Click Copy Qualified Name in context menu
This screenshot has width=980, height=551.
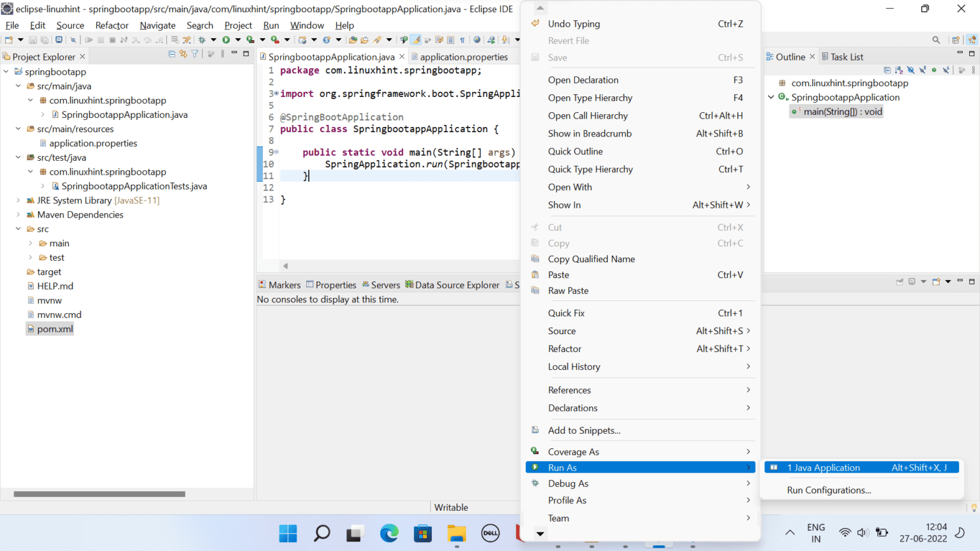641,259
